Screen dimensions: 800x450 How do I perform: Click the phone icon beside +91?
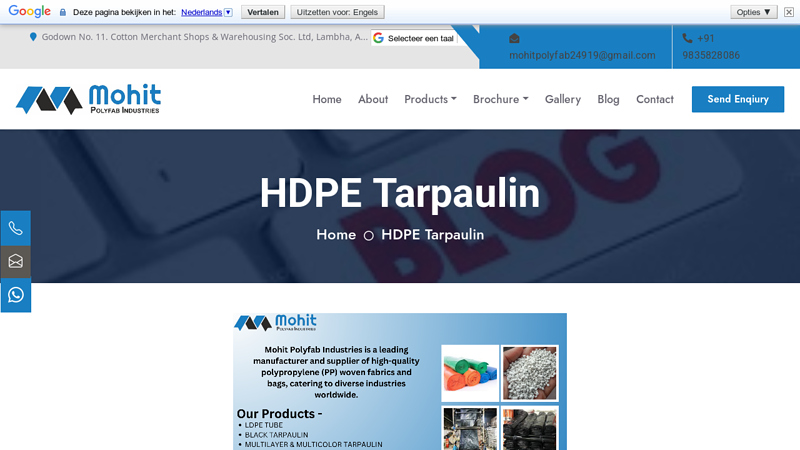687,38
